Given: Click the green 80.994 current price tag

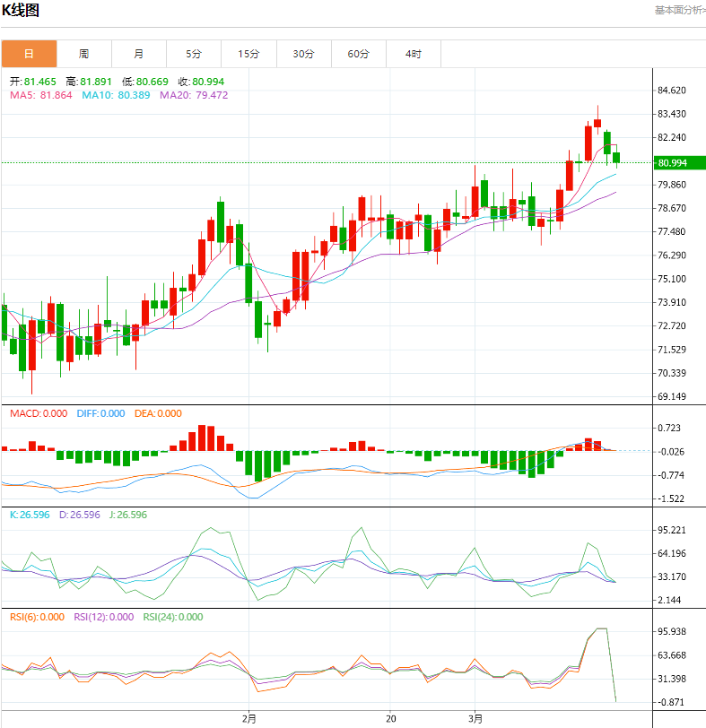Looking at the screenshot, I should click(679, 163).
